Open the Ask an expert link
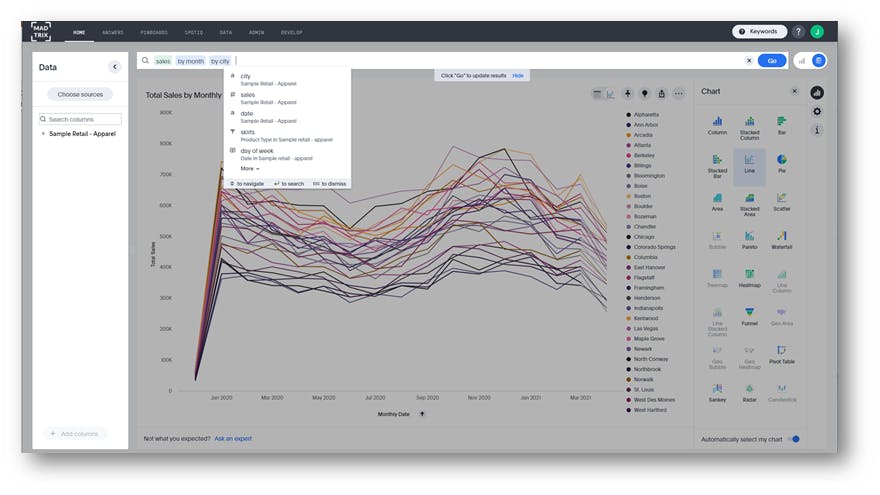 click(x=233, y=438)
